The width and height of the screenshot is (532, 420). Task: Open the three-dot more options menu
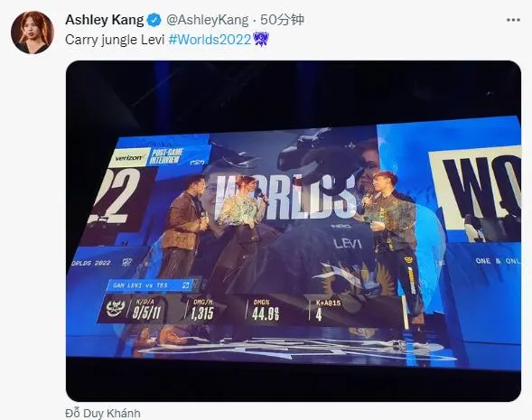(513, 20)
